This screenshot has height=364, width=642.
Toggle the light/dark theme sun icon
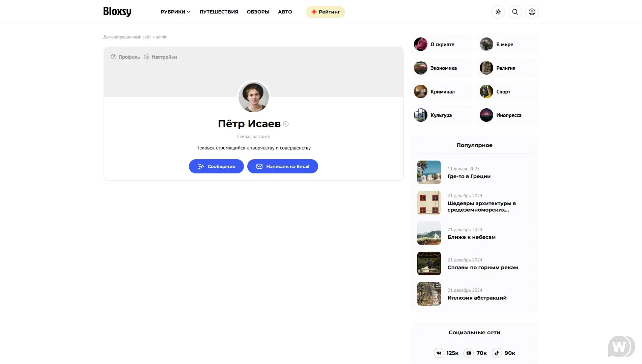pos(498,12)
